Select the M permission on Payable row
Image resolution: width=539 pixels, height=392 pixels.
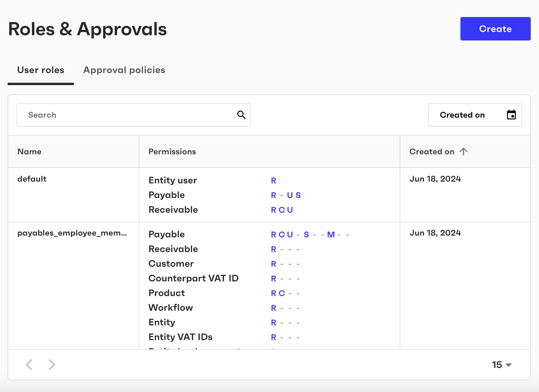coord(331,234)
